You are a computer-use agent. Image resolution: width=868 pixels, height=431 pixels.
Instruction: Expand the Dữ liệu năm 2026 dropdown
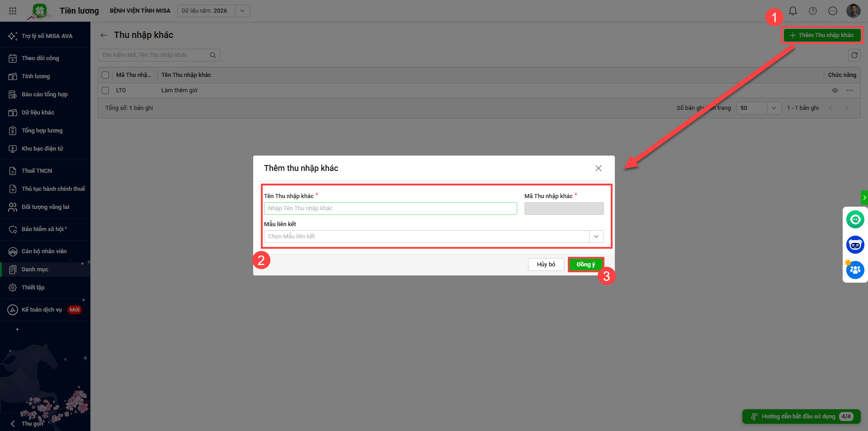(x=242, y=11)
